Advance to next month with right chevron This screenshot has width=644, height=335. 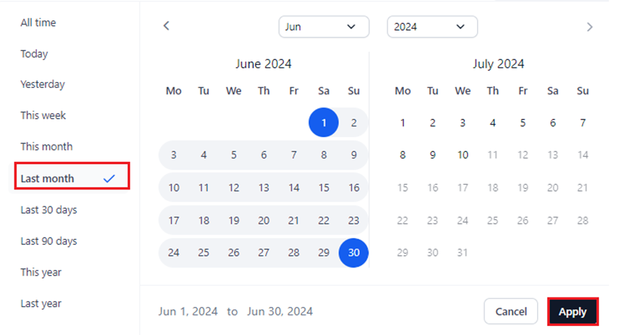click(x=589, y=27)
